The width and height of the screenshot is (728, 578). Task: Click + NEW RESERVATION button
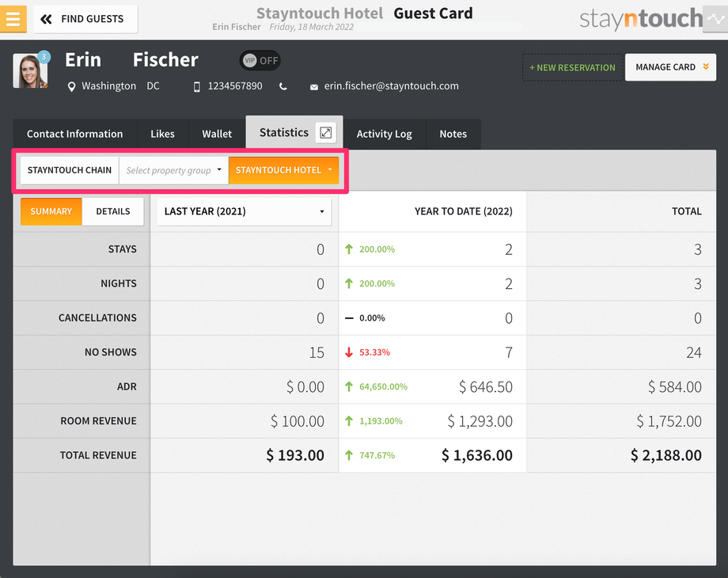572,68
